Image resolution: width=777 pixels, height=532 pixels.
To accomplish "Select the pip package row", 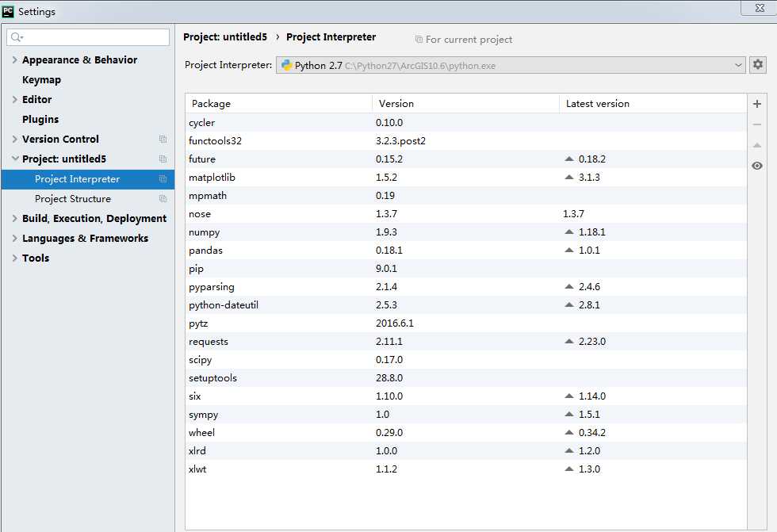I will tap(466, 269).
